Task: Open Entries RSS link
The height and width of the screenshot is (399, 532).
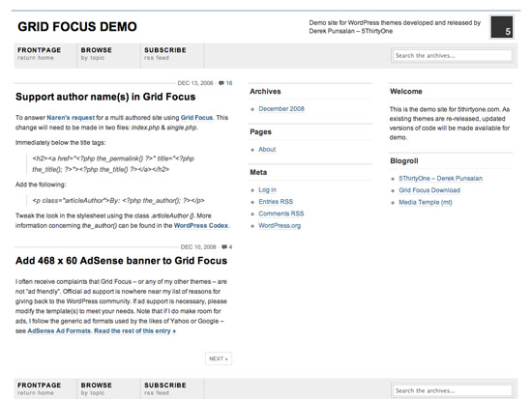Action: [276, 202]
